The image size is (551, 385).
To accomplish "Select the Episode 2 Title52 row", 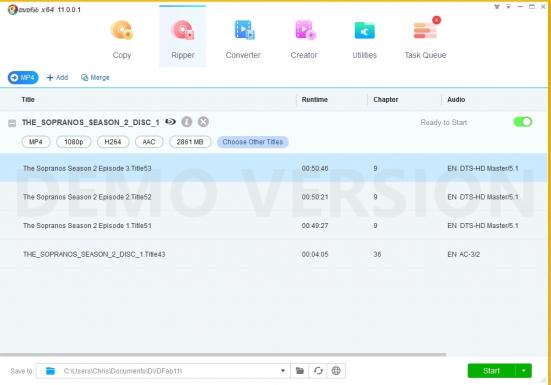I will point(274,197).
